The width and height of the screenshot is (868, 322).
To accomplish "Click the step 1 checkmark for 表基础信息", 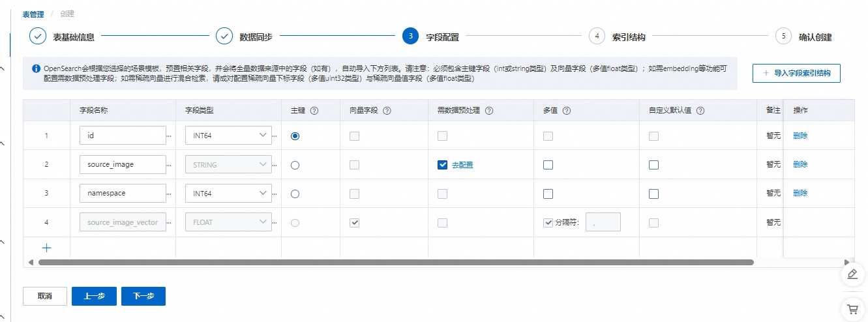I will [38, 37].
